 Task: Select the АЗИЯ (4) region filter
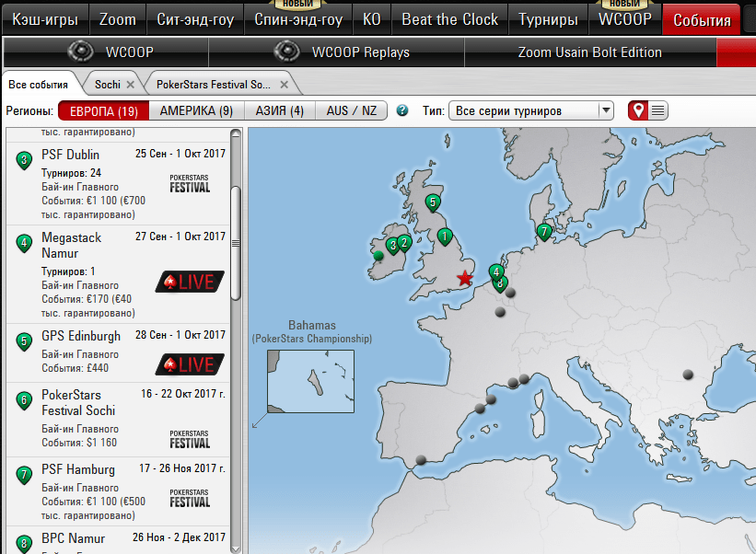tap(277, 111)
